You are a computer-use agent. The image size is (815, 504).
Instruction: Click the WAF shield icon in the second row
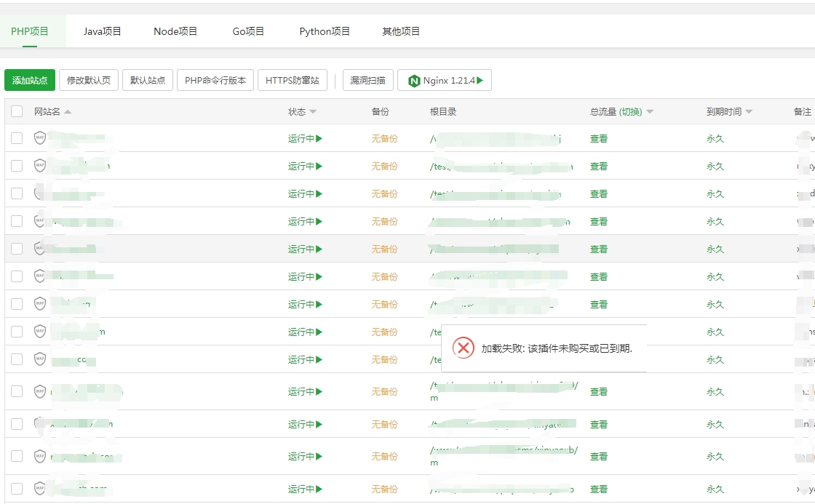(x=40, y=165)
